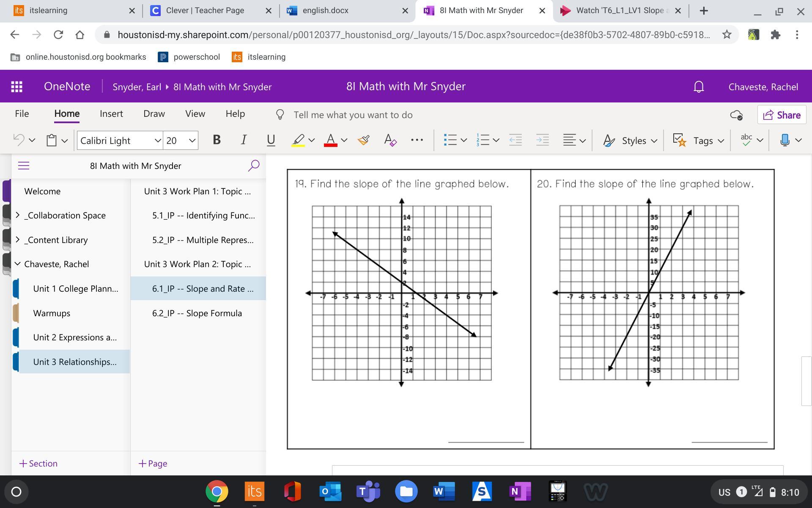Click the Tell me what you want field

pos(353,115)
